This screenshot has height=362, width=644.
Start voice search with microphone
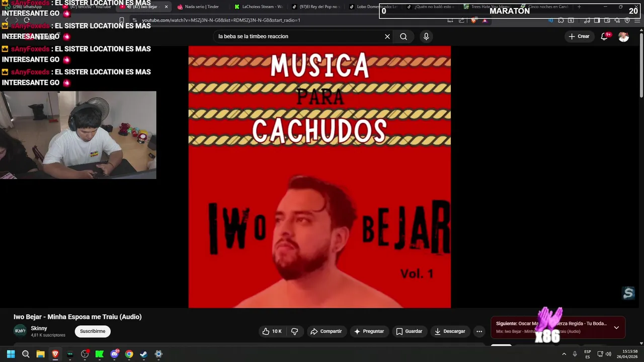click(x=426, y=36)
